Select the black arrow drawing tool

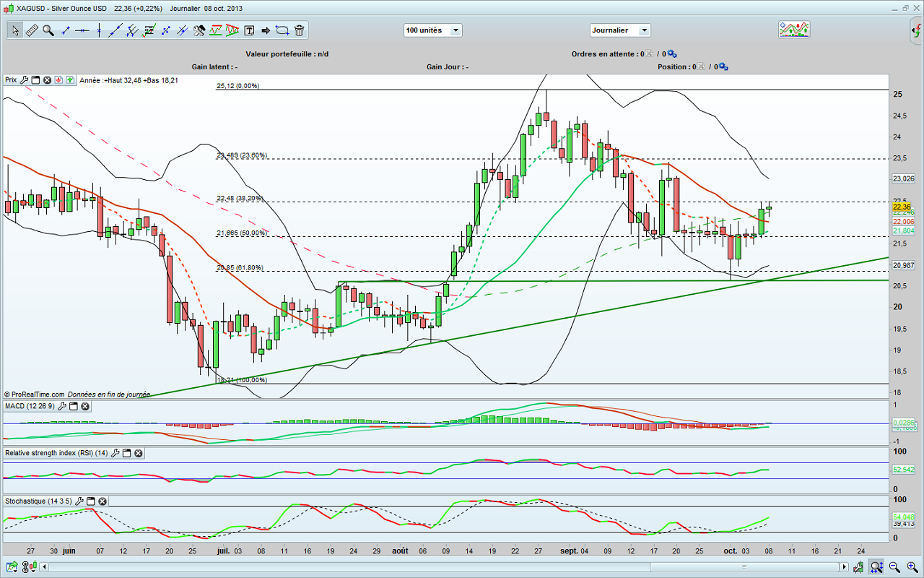click(x=265, y=30)
